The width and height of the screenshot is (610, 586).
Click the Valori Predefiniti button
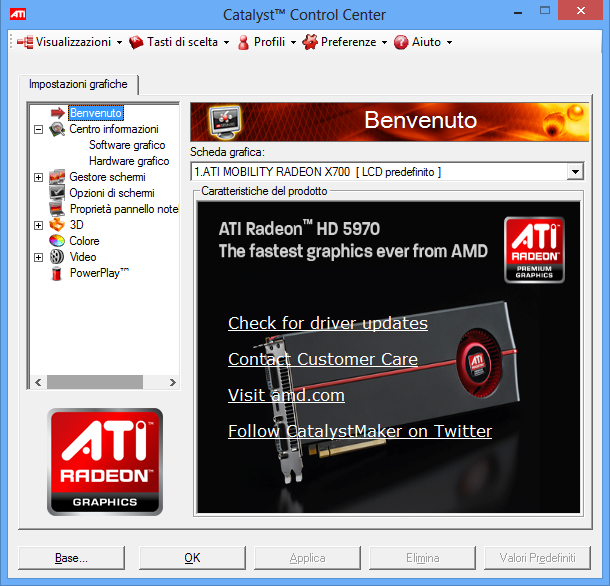537,558
